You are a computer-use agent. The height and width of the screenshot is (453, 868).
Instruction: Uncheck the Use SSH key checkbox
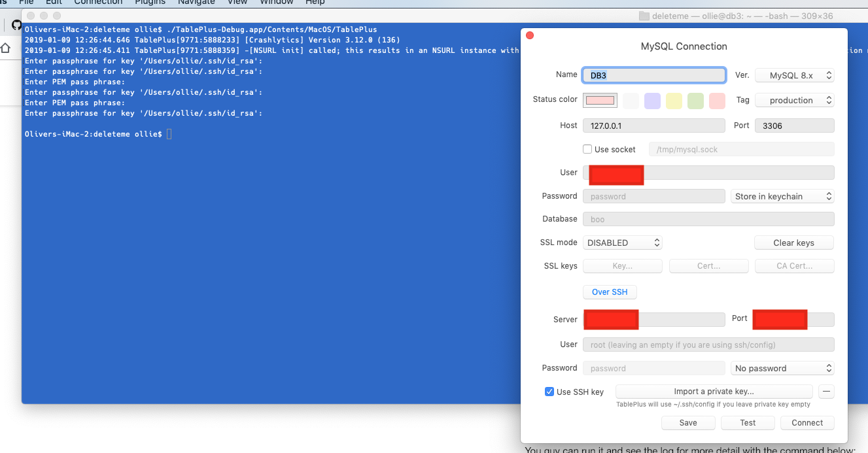(x=549, y=392)
